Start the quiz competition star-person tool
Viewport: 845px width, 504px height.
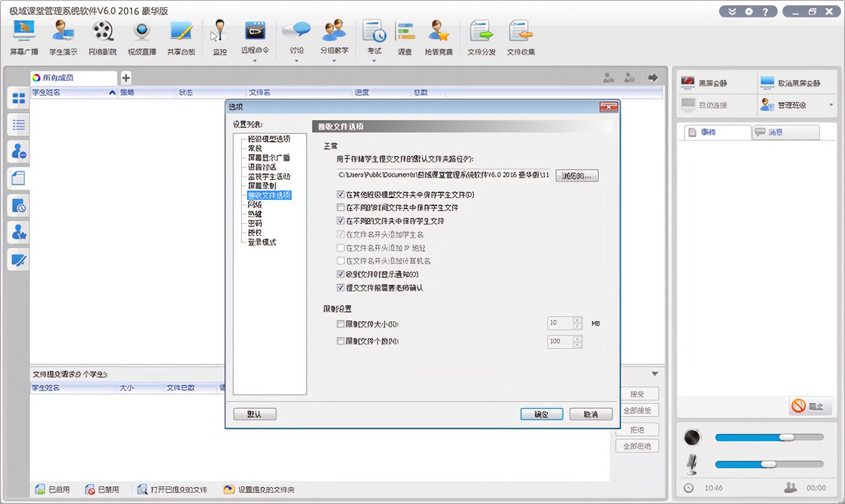(x=439, y=38)
